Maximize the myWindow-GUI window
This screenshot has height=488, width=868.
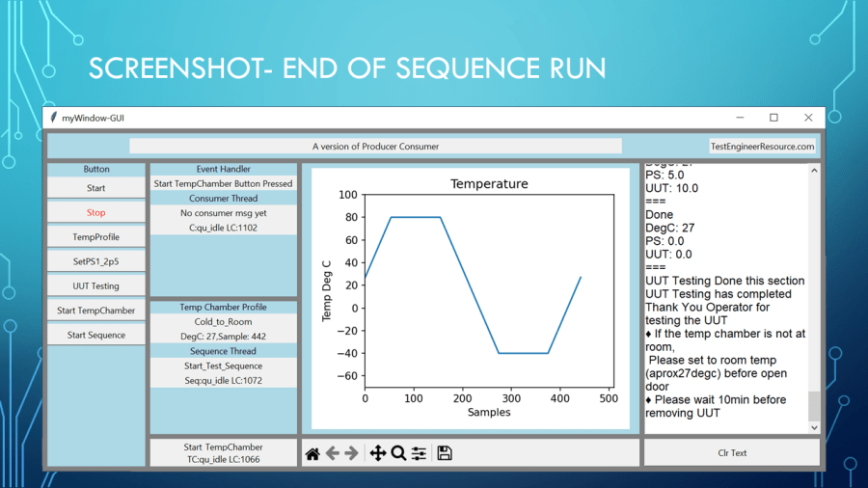(x=773, y=118)
